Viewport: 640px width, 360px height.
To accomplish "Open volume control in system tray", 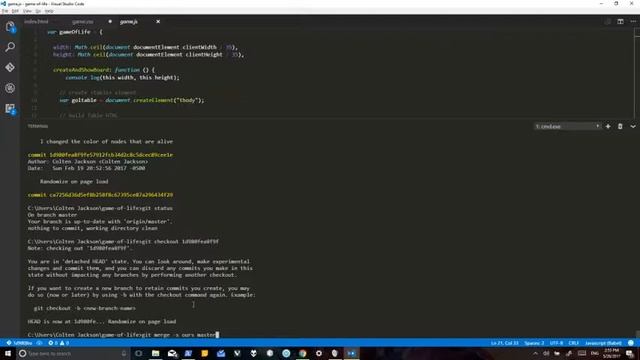I will click(546, 353).
